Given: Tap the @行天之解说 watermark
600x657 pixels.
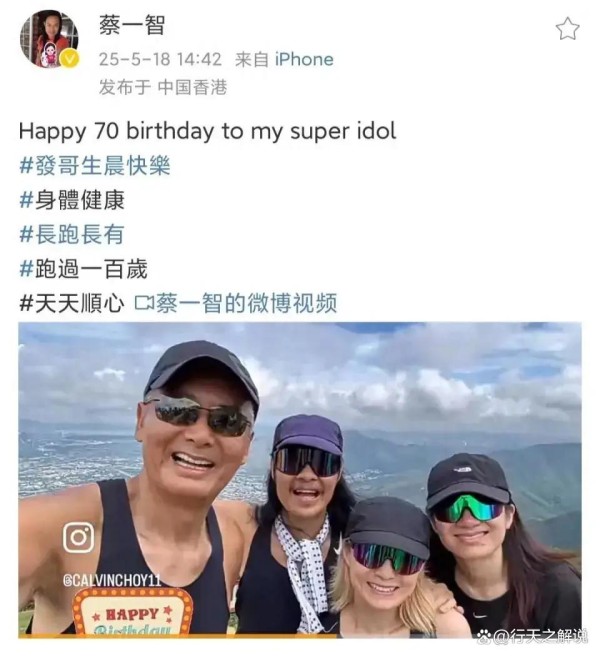Looking at the screenshot, I should (x=541, y=636).
